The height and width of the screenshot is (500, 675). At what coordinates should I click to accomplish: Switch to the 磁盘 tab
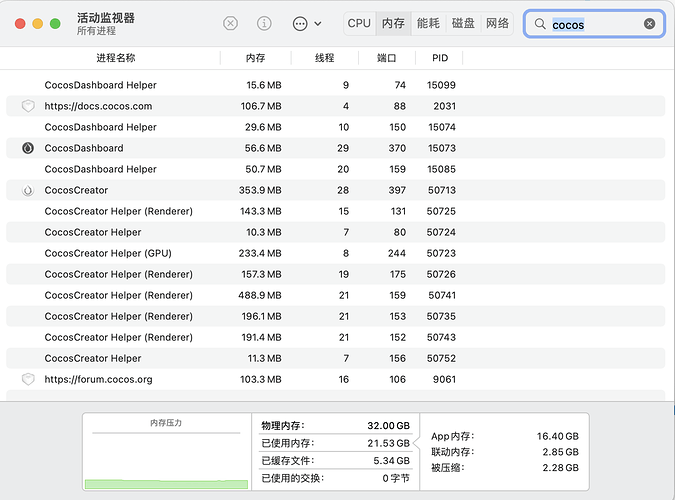pos(463,23)
